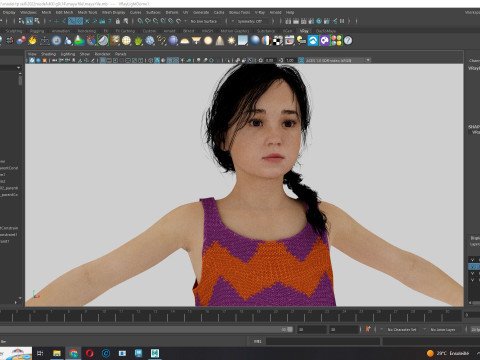Viewport: 480px width, 360px height.
Task: Create a V-Ray dome light from shelf
Action: [184, 41]
